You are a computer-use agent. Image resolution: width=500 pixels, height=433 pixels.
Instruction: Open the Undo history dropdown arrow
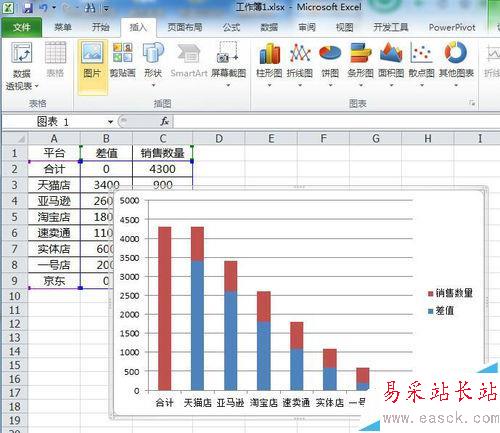[53, 8]
